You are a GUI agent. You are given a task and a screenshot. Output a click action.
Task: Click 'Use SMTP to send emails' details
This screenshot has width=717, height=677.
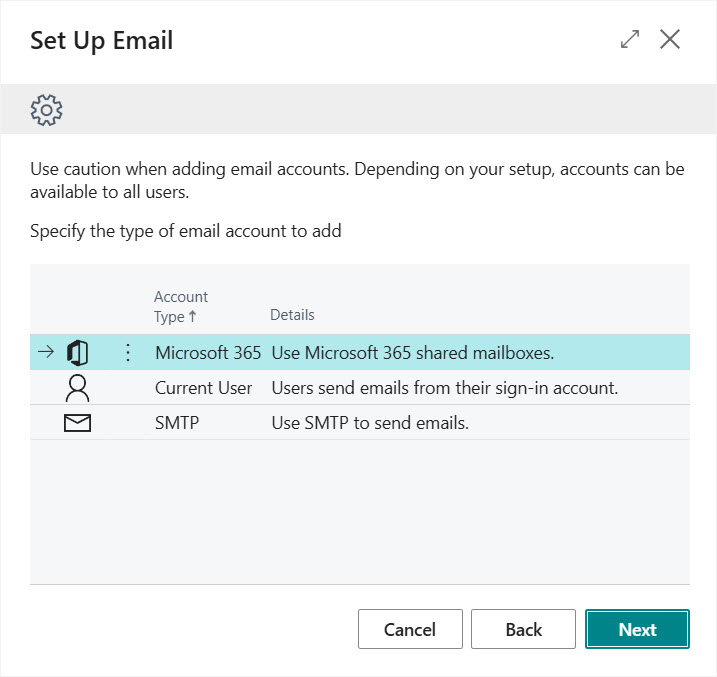tap(370, 423)
